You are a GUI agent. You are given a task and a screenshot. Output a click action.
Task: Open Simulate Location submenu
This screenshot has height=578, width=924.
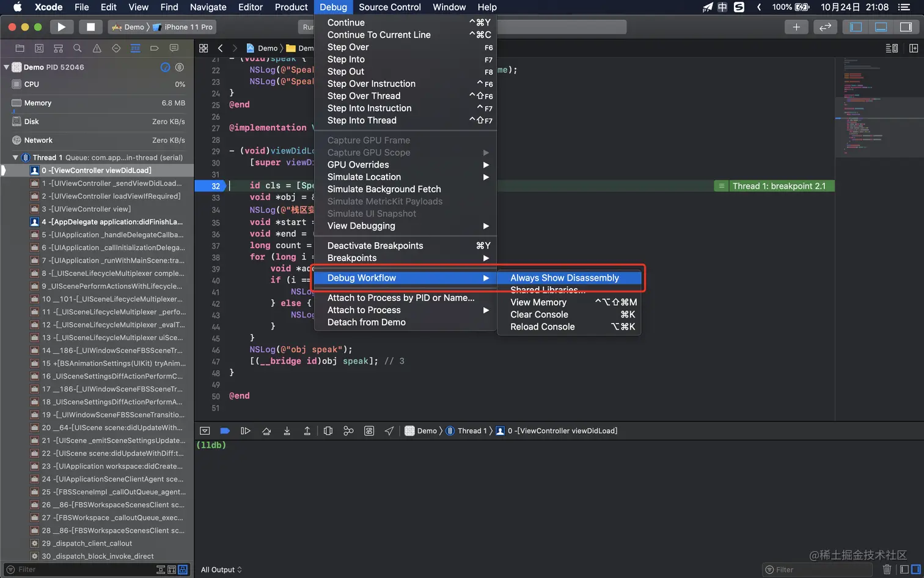(405, 177)
